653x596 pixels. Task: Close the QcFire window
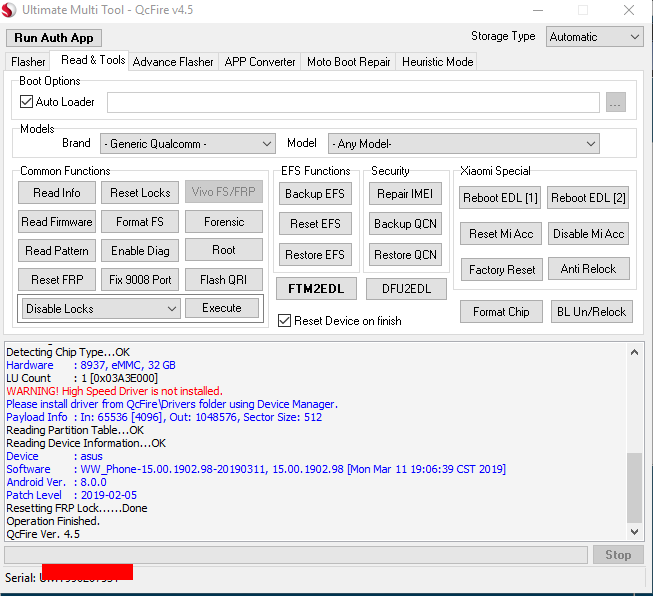[x=629, y=10]
